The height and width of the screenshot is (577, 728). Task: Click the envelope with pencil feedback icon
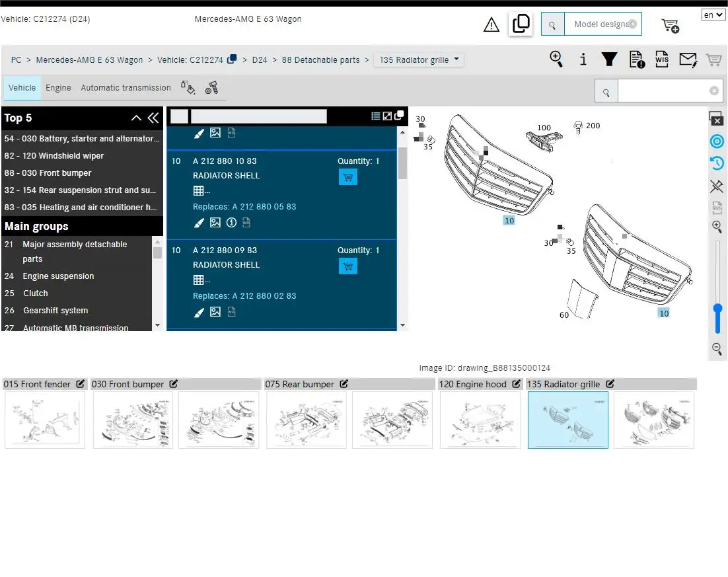[x=688, y=59]
